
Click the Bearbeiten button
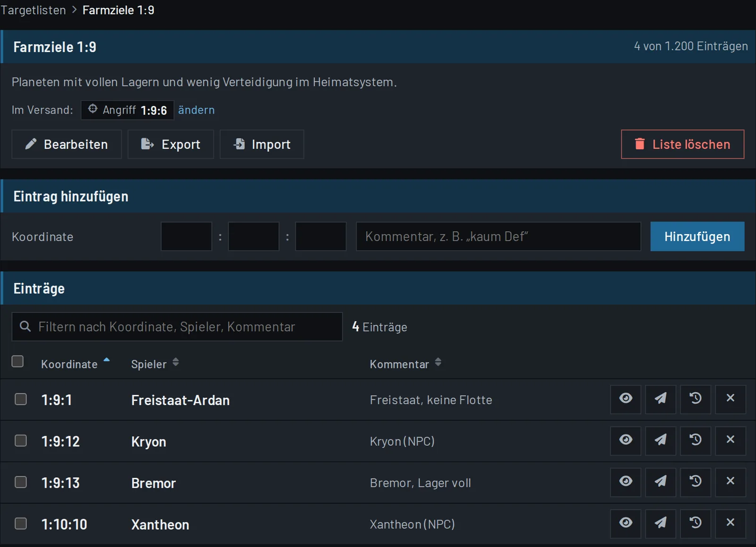67,144
